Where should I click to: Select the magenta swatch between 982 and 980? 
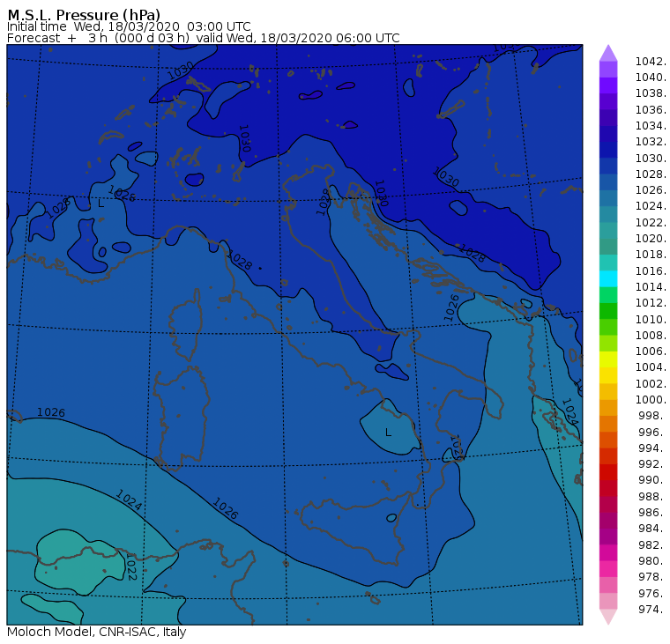click(608, 552)
